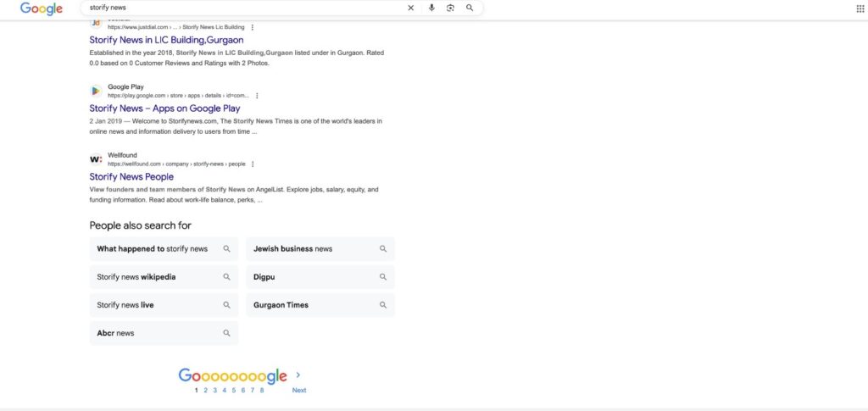Open Storify News in LIC Building link

(x=166, y=40)
